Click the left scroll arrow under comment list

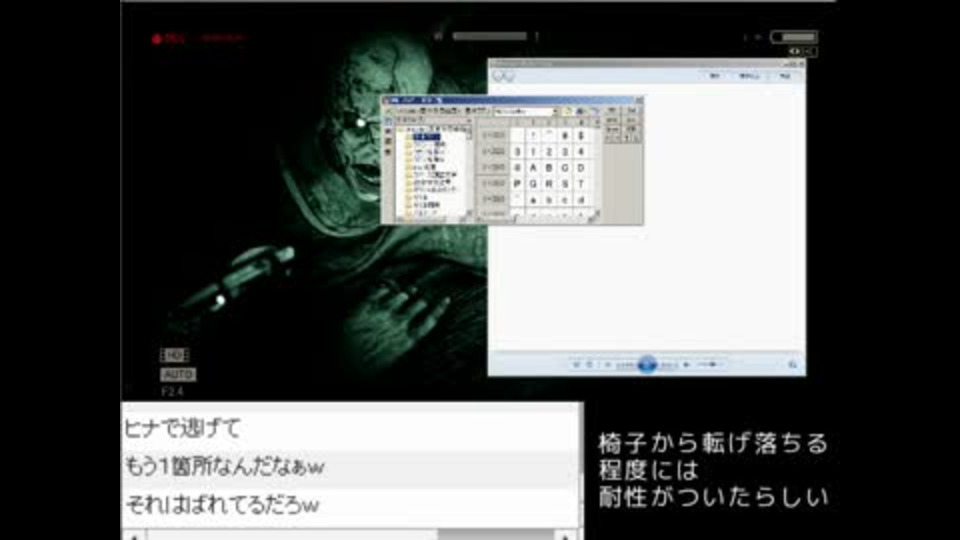coord(134,536)
